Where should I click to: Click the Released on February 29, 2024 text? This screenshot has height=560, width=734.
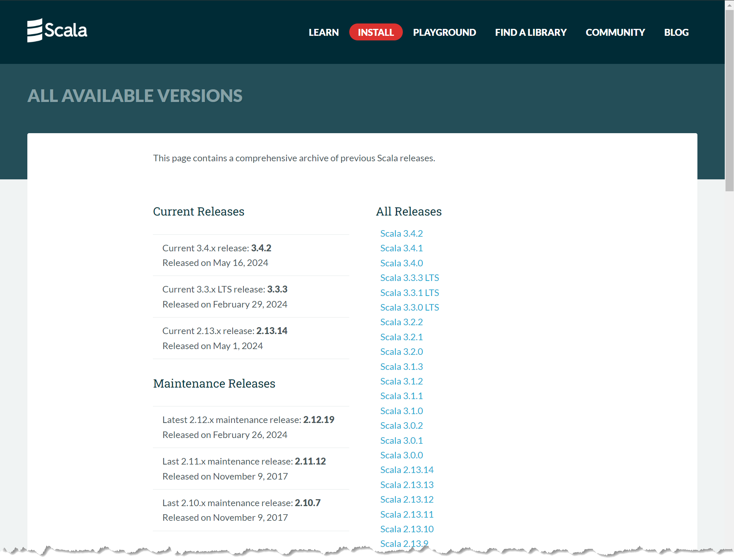point(225,304)
